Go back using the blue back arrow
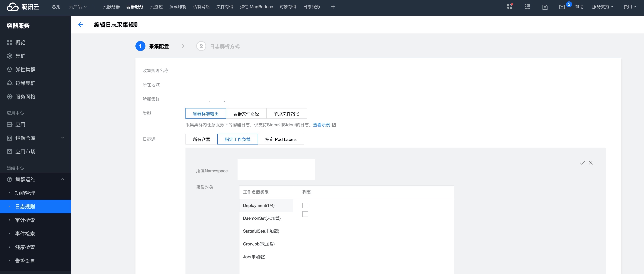 80,25
